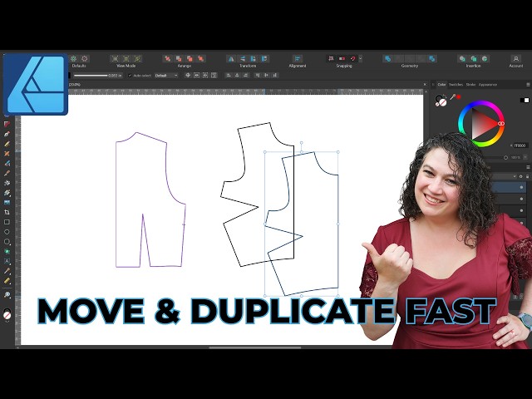Click the green Defaults gear icon
532x399 pixels.
pyautogui.click(x=73, y=59)
